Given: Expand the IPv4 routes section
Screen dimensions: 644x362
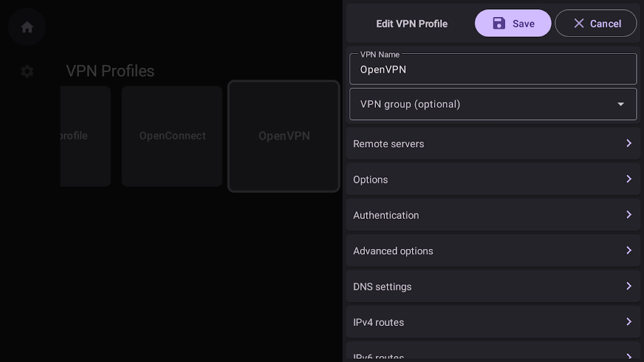Looking at the screenshot, I should pyautogui.click(x=493, y=322).
